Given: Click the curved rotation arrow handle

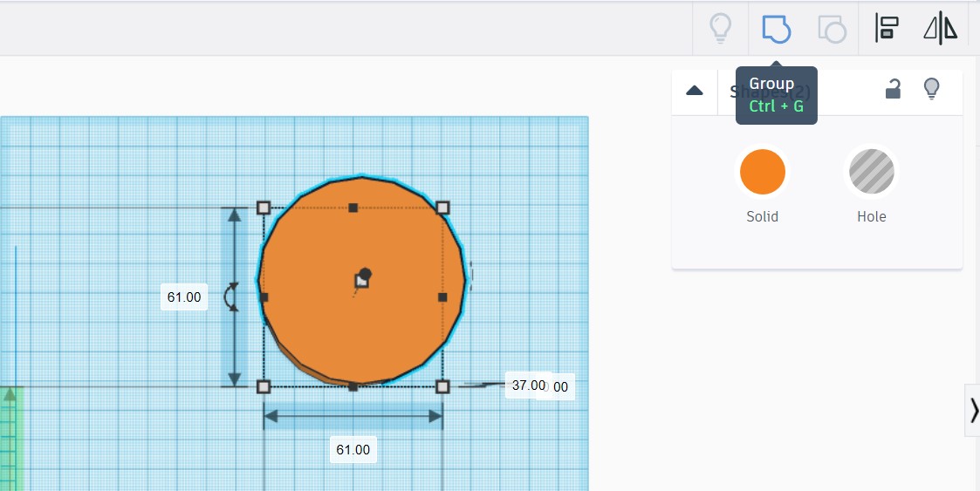Looking at the screenshot, I should point(230,297).
